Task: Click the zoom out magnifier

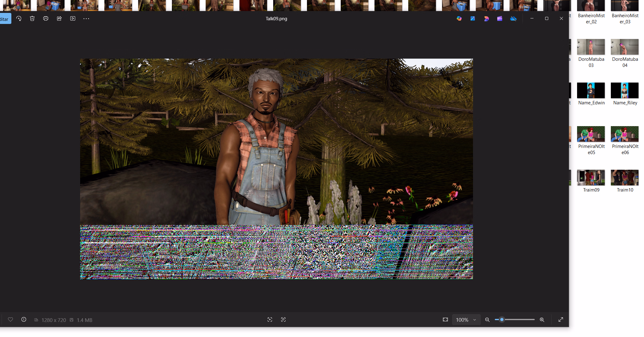Action: [487, 320]
